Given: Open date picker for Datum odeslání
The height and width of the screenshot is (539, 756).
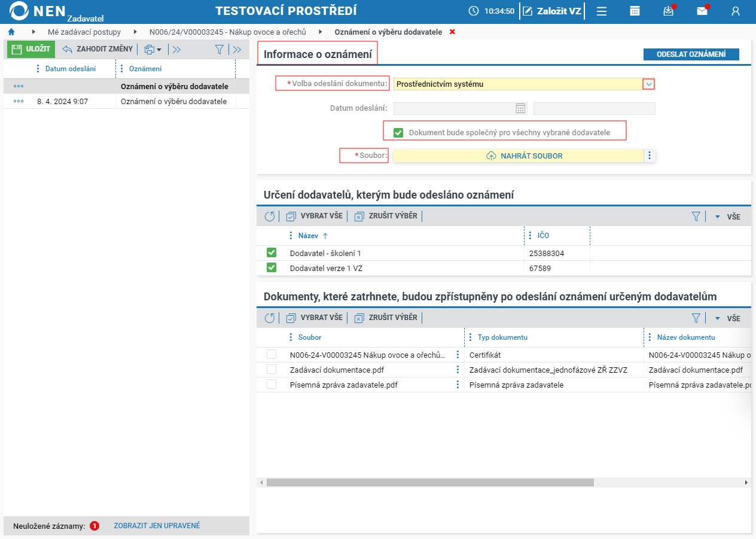Looking at the screenshot, I should pos(521,108).
